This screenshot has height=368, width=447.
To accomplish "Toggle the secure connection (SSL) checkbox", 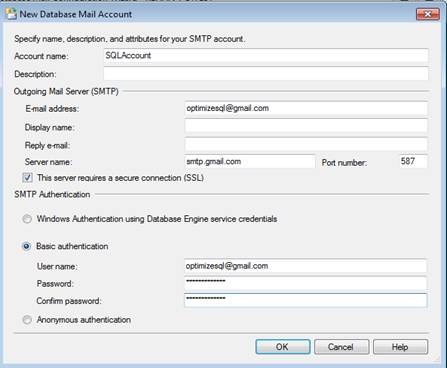I will pos(27,178).
